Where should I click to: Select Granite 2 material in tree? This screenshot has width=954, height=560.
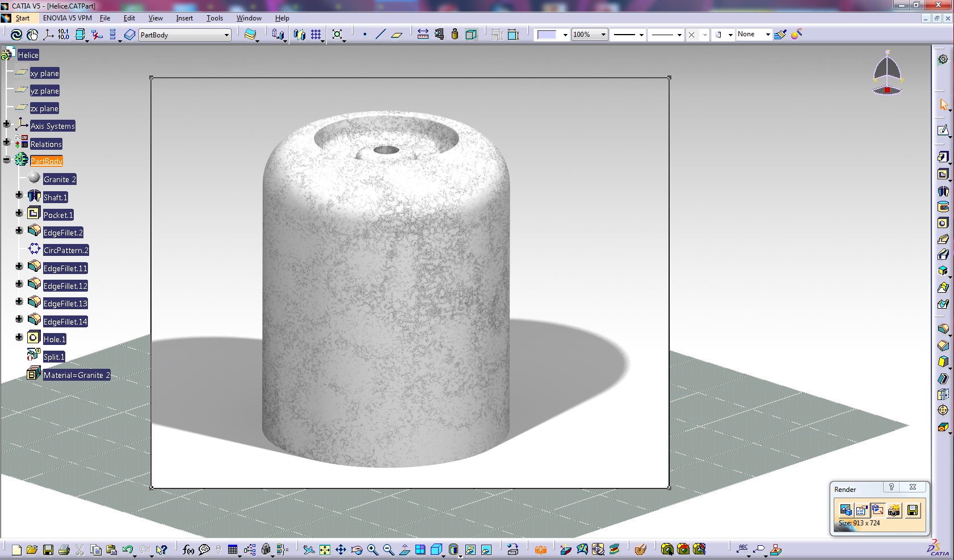[x=60, y=179]
